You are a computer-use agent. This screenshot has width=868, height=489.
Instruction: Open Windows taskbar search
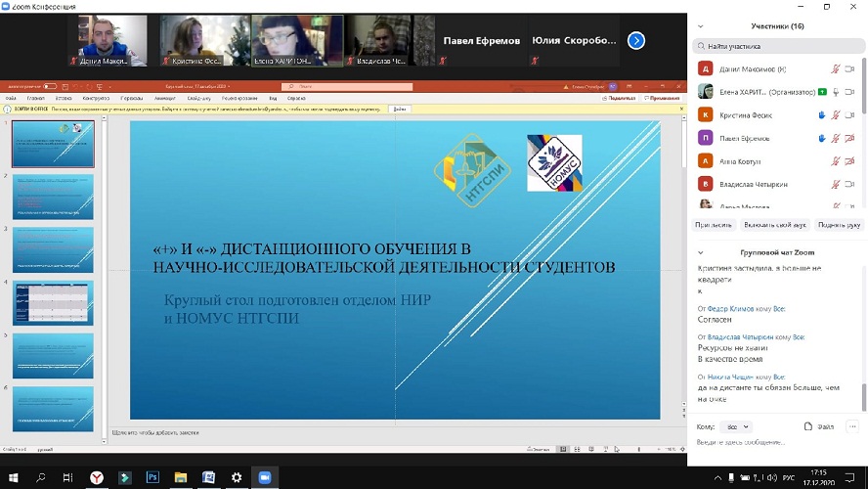[x=41, y=477]
